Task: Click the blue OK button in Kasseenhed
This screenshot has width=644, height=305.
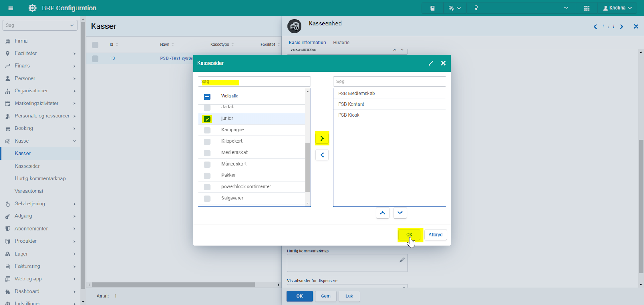Action: tap(299, 296)
